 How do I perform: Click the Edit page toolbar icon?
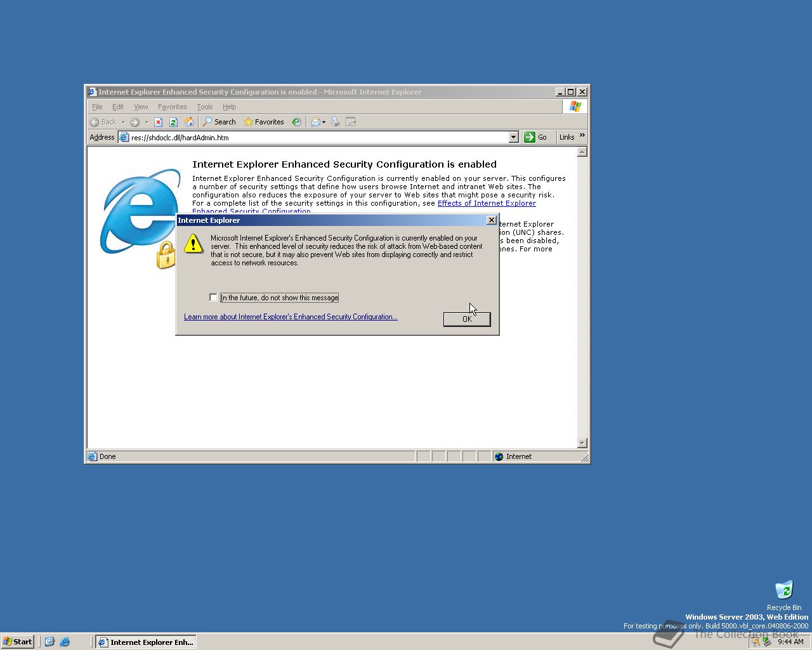pyautogui.click(x=351, y=122)
